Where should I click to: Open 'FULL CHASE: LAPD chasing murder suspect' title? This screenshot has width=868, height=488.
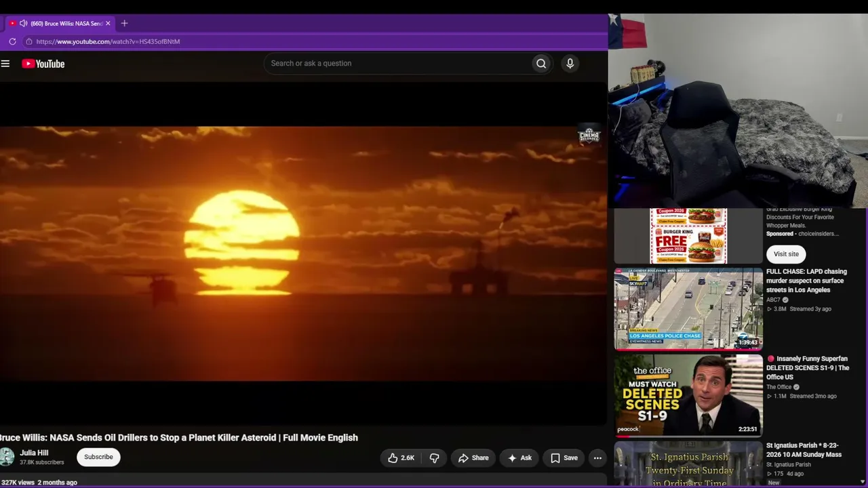(806, 281)
